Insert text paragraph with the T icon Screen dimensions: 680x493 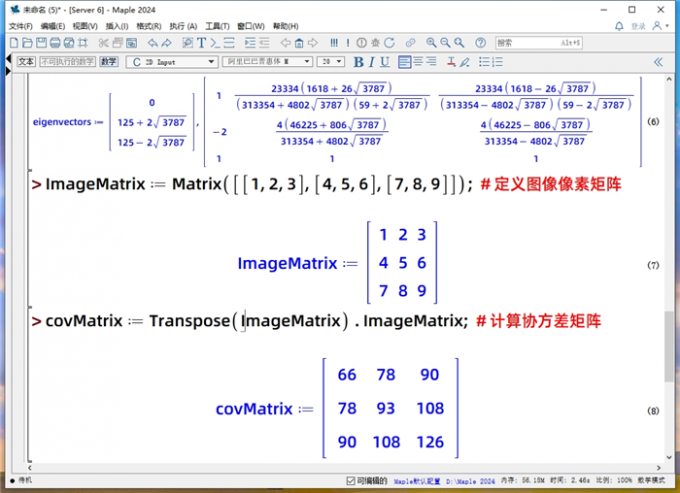pos(202,42)
